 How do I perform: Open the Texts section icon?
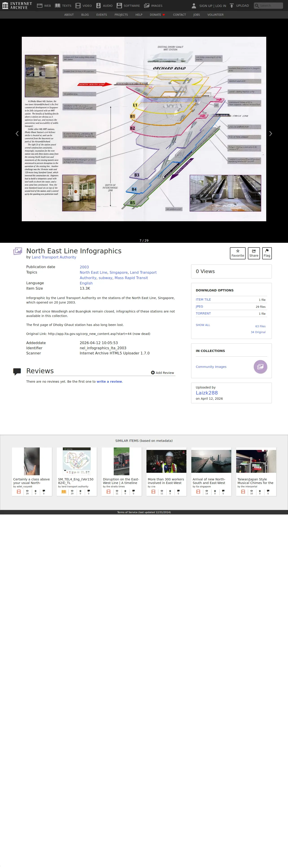pyautogui.click(x=58, y=6)
